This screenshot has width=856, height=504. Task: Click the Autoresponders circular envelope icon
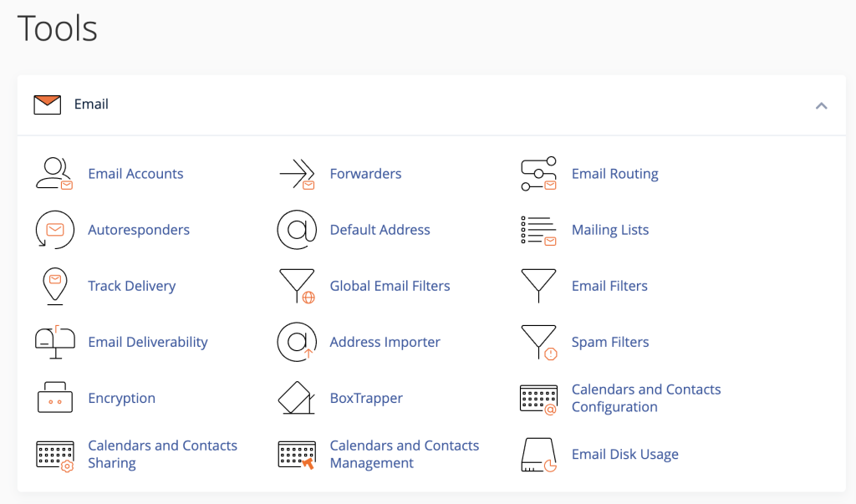54,230
